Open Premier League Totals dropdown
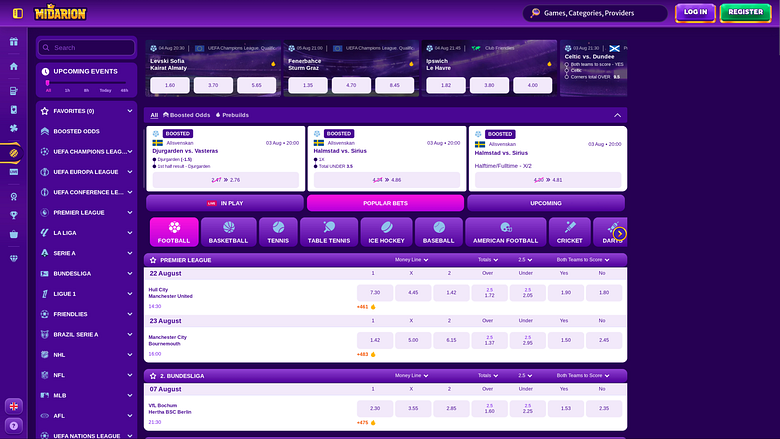 (488, 260)
